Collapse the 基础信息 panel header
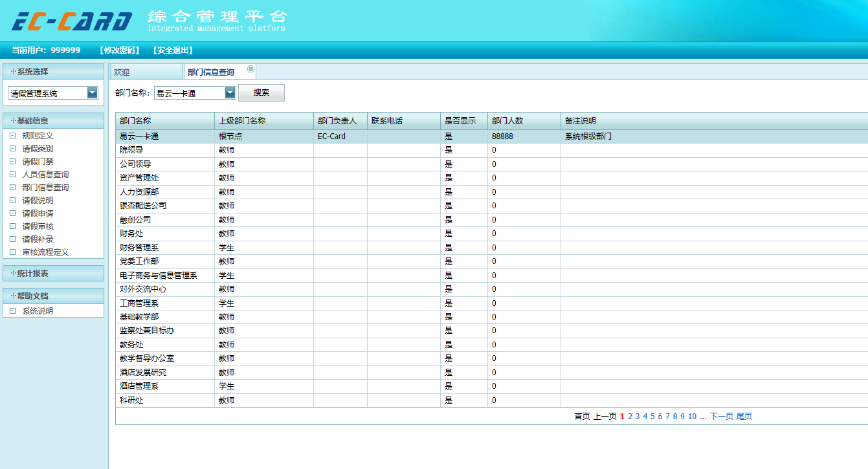Screen dimensions: 868x469 click(53, 121)
